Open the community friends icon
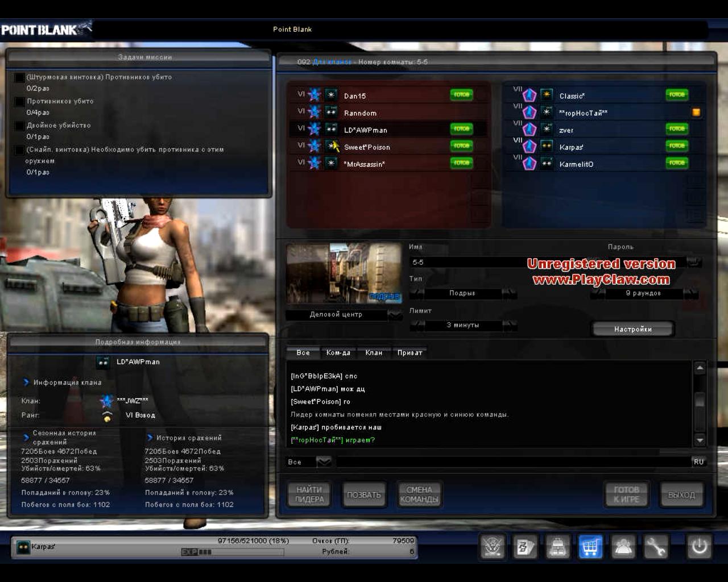 623,547
